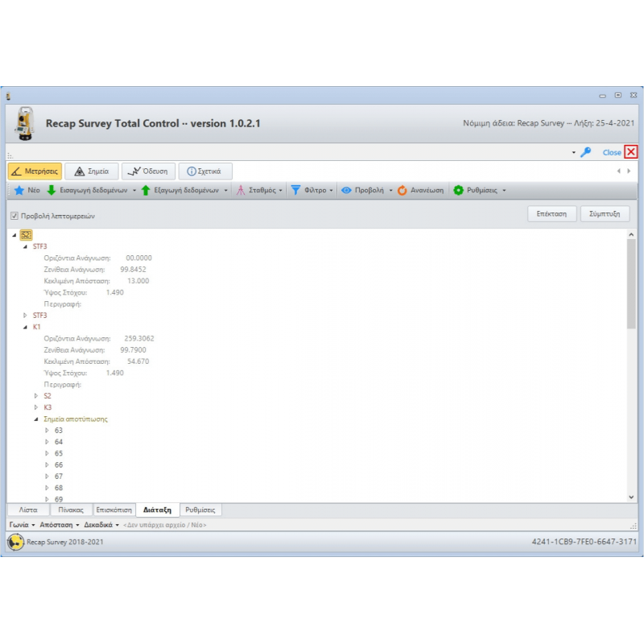Click the vertical scrollbar thumb of the tree
This screenshot has height=644, width=644.
631,282
